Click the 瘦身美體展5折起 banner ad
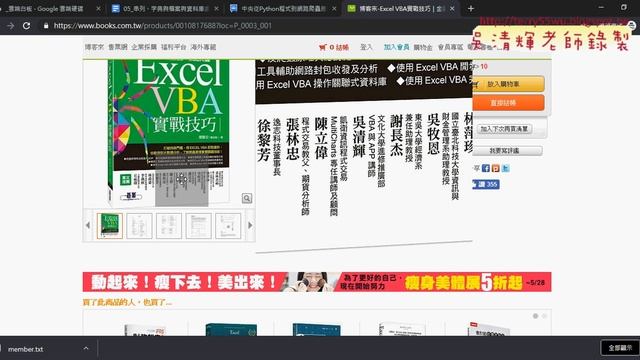 click(x=317, y=282)
